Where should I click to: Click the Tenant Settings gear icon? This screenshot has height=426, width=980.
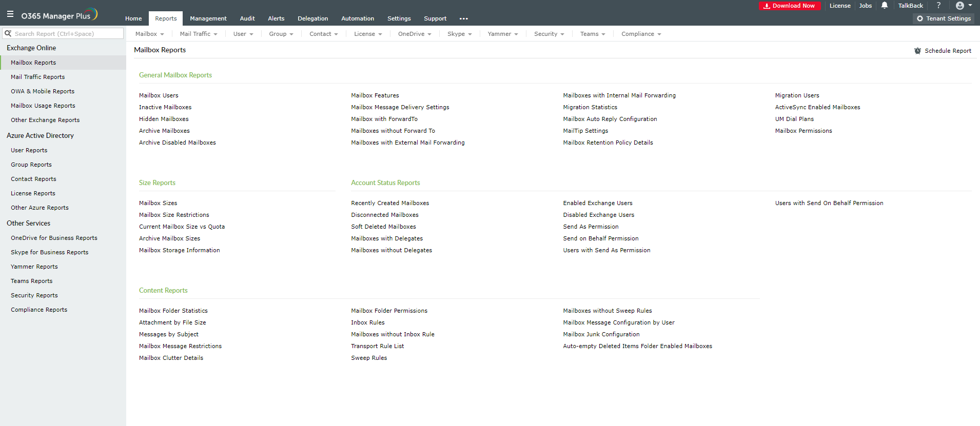pos(919,18)
